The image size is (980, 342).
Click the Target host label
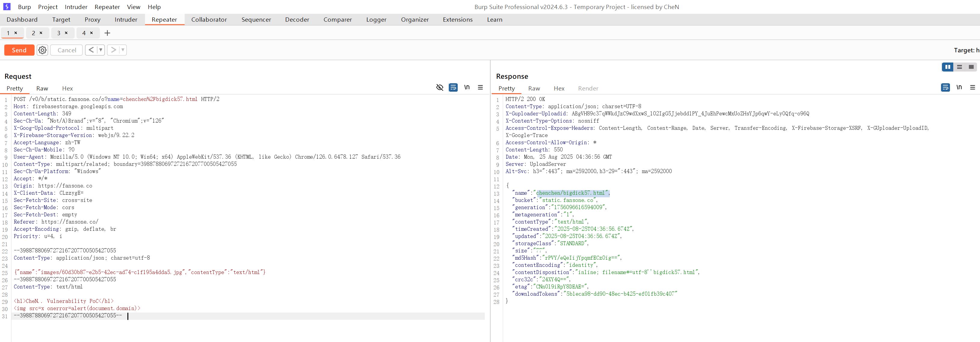coord(966,50)
